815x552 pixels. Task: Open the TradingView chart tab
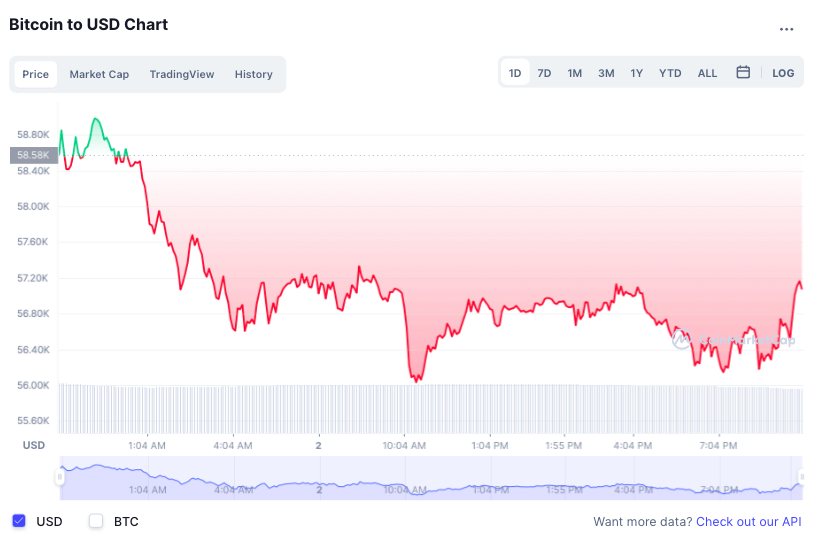(x=182, y=74)
